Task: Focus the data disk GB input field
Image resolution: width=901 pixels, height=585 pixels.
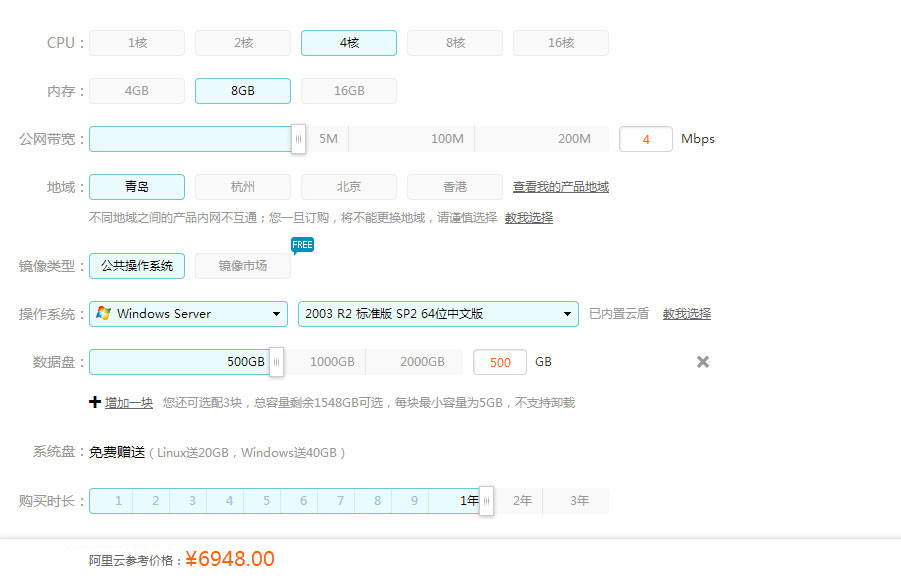Action: [500, 362]
